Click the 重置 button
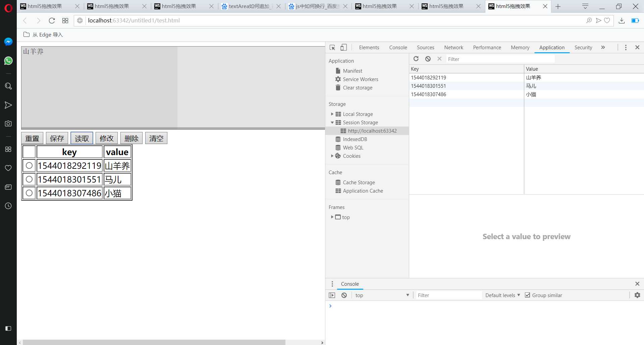Image resolution: width=644 pixels, height=345 pixels. click(32, 138)
